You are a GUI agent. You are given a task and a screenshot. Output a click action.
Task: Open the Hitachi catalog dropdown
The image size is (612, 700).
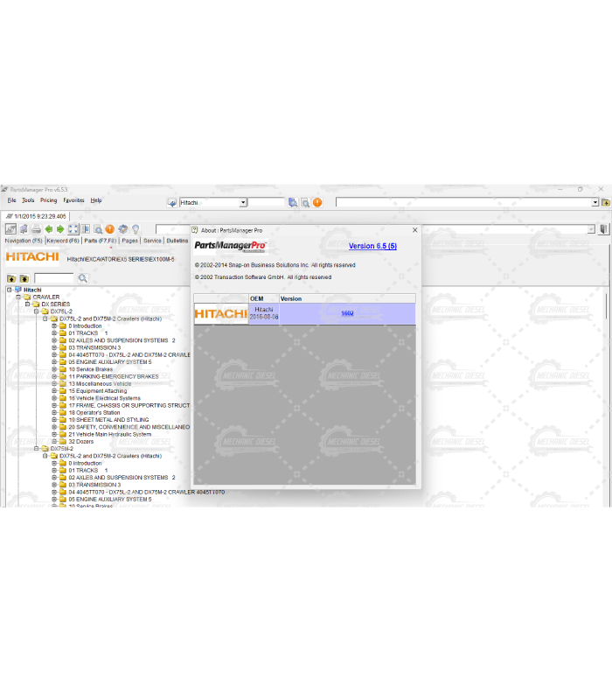coord(243,202)
